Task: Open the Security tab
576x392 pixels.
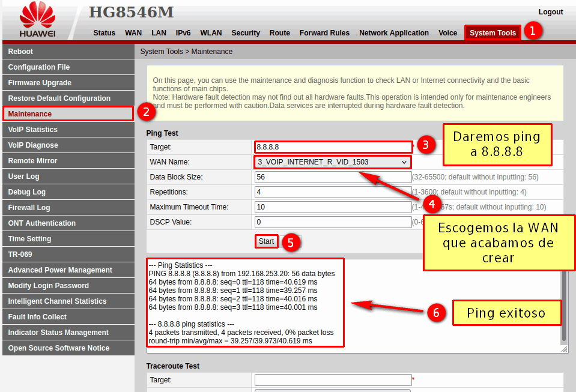Action: [246, 33]
